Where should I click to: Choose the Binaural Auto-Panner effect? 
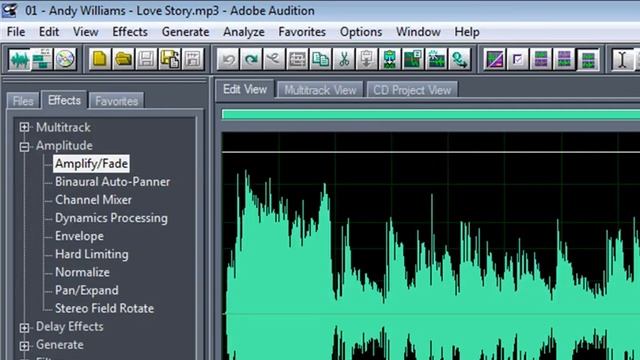pos(113,182)
